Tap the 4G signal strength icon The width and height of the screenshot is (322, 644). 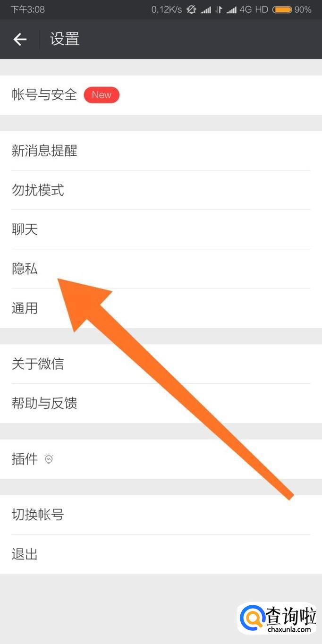pos(231,9)
